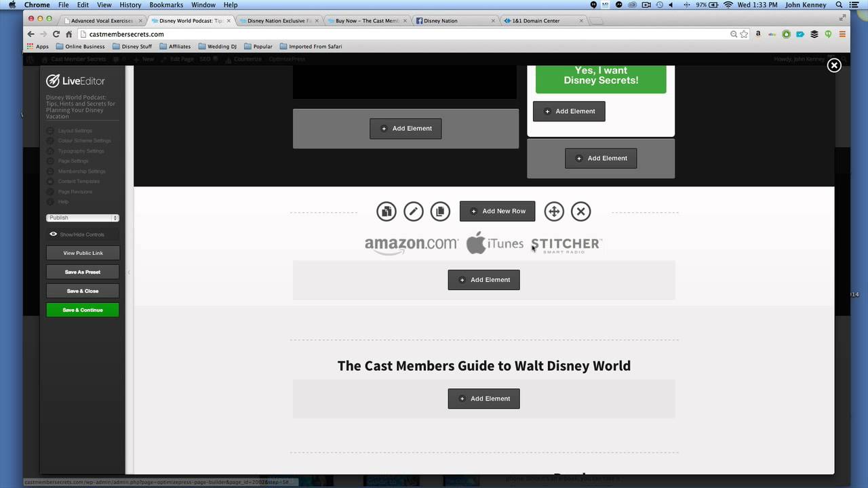The width and height of the screenshot is (868, 488).
Task: Open the Disney Stuff bookmarks folder
Action: click(132, 47)
